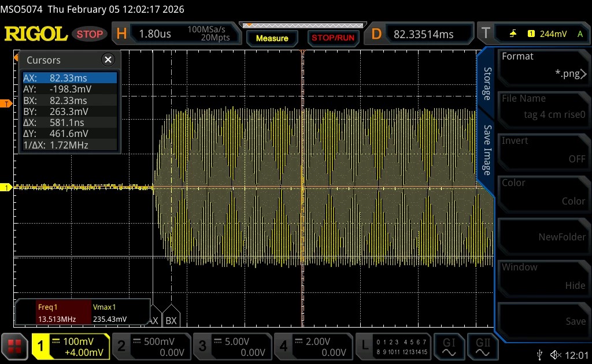This screenshot has width=592, height=364.
Task: Click the 82.33514ms delay value
Action: [x=423, y=34]
